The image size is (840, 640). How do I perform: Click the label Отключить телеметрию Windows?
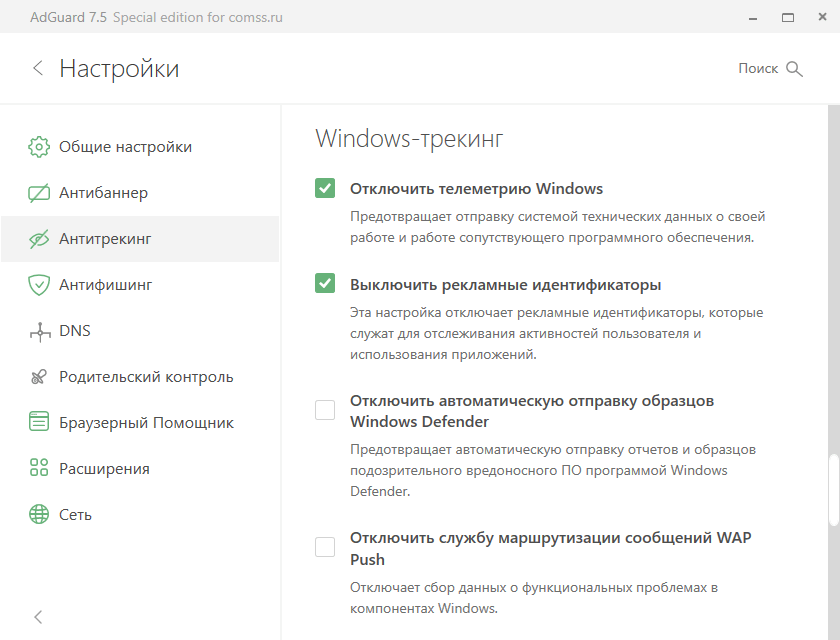click(476, 189)
